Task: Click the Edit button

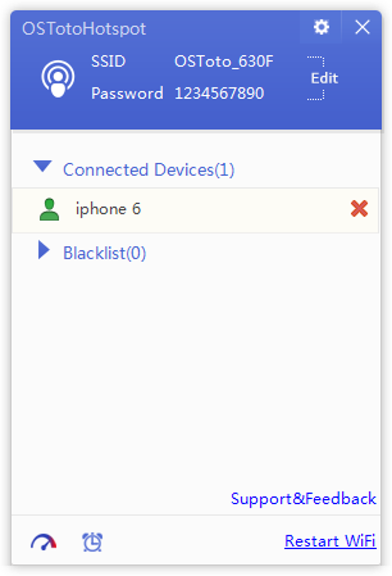Action: (324, 78)
